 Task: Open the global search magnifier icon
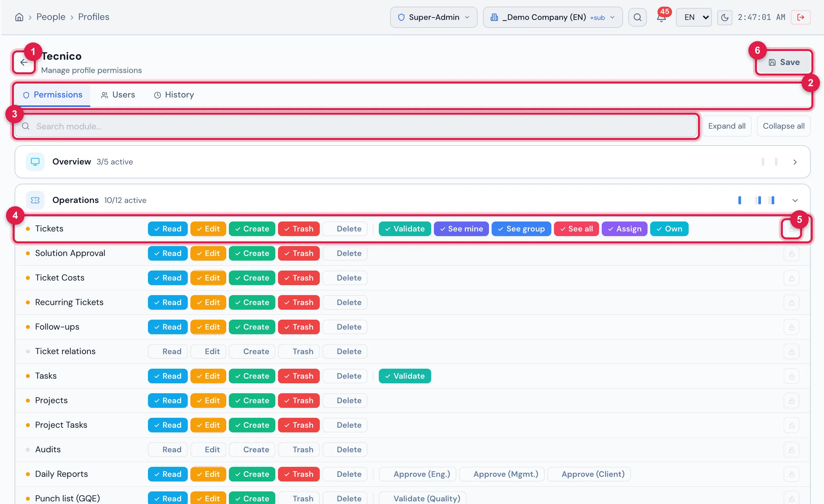tap(637, 17)
